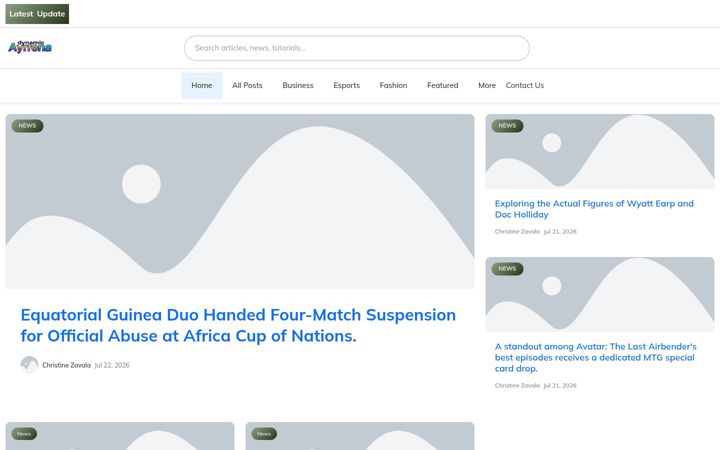This screenshot has width=720, height=450.
Task: Open the Business category
Action: pos(298,85)
